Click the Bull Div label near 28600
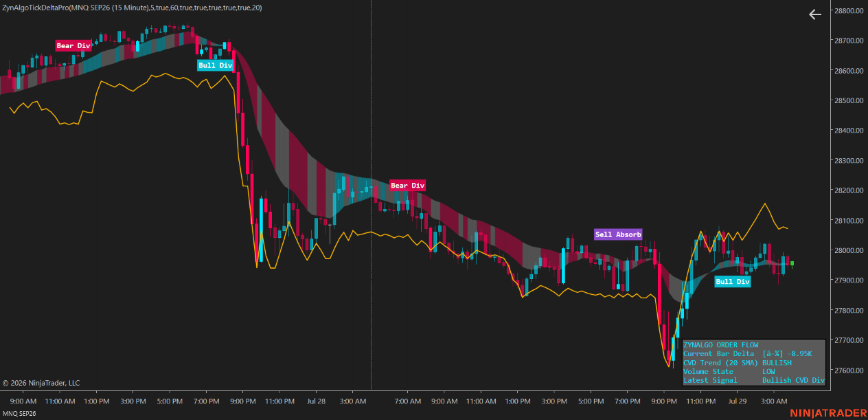Viewport: 868px width, 420px height. point(216,65)
